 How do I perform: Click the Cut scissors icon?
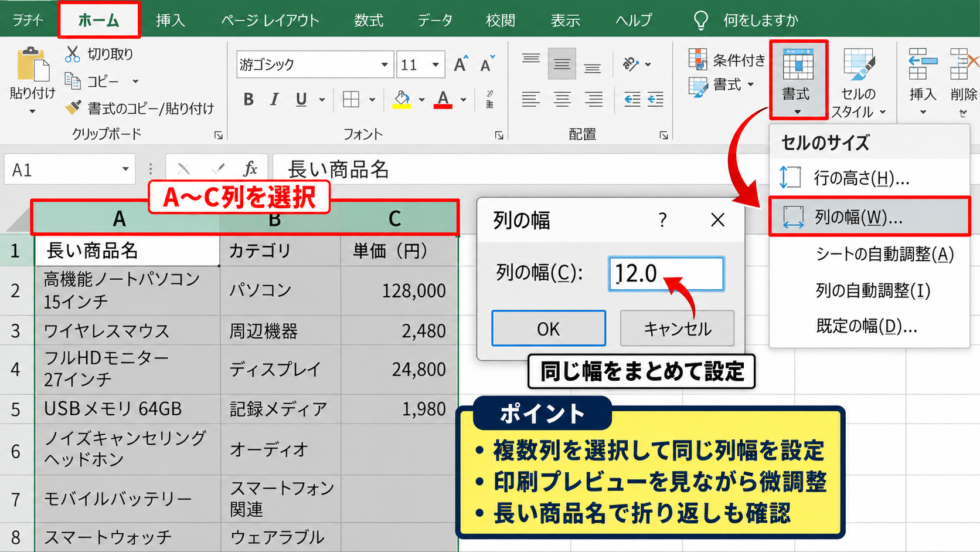tap(73, 54)
